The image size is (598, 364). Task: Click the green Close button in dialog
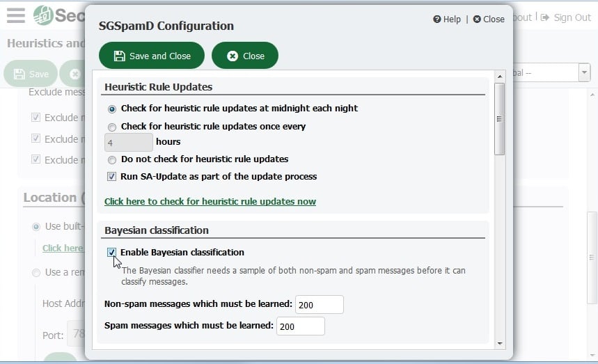(x=245, y=56)
